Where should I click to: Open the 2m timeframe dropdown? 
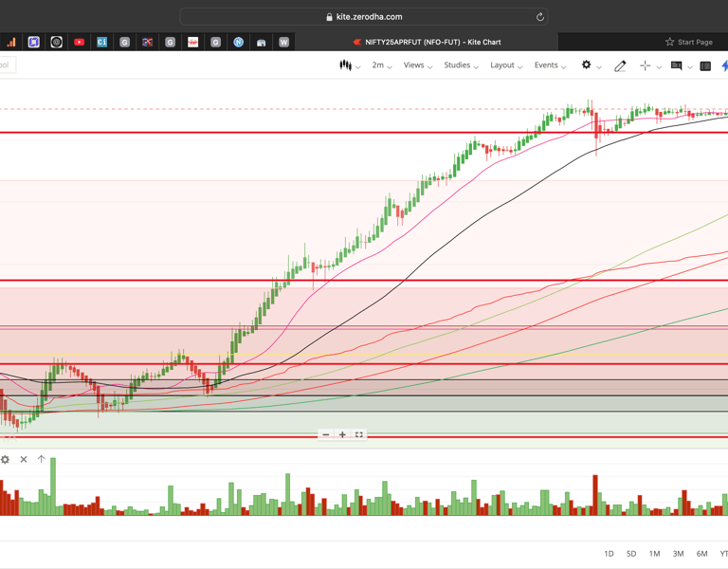[x=382, y=65]
